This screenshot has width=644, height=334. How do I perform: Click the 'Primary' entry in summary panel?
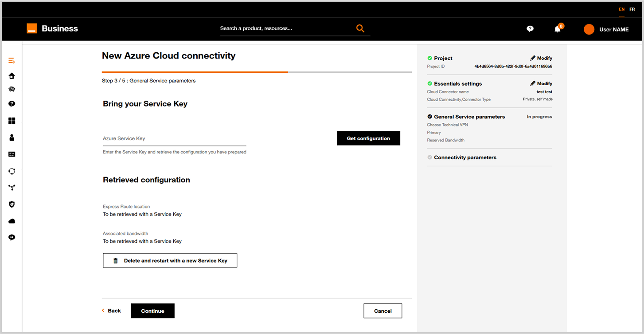click(x=434, y=132)
